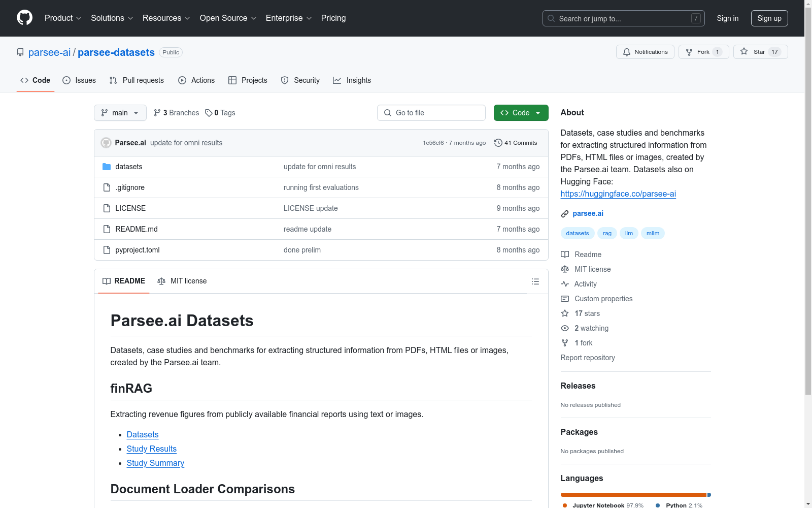Click the Jupyter Notebook language bar segment
The width and height of the screenshot is (812, 508).
[x=634, y=495]
